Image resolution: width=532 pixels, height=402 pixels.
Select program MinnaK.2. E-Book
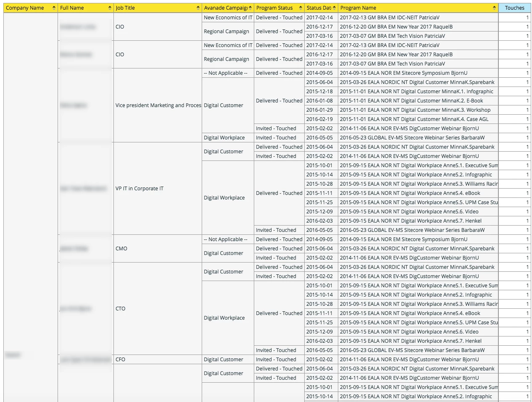tap(418, 101)
